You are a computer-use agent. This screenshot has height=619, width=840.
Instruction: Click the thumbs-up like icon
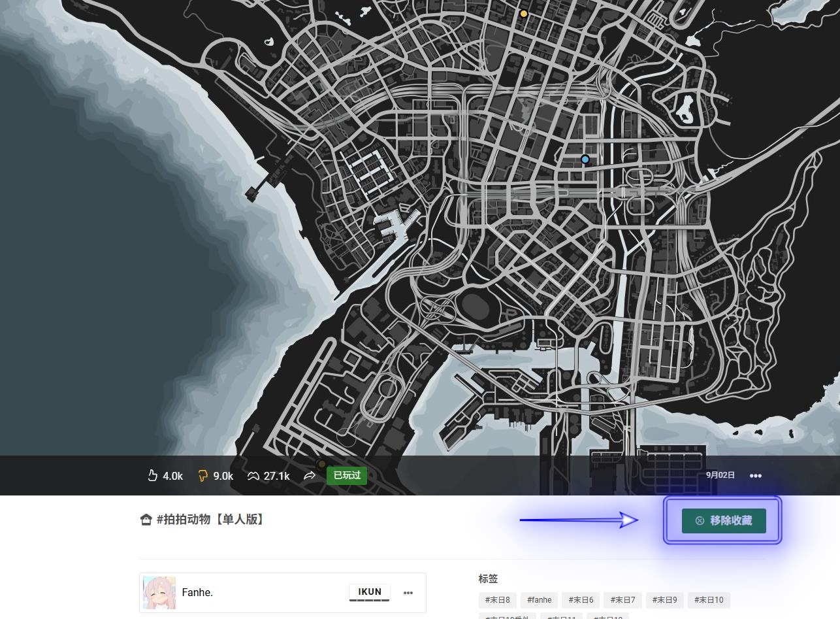coord(153,476)
